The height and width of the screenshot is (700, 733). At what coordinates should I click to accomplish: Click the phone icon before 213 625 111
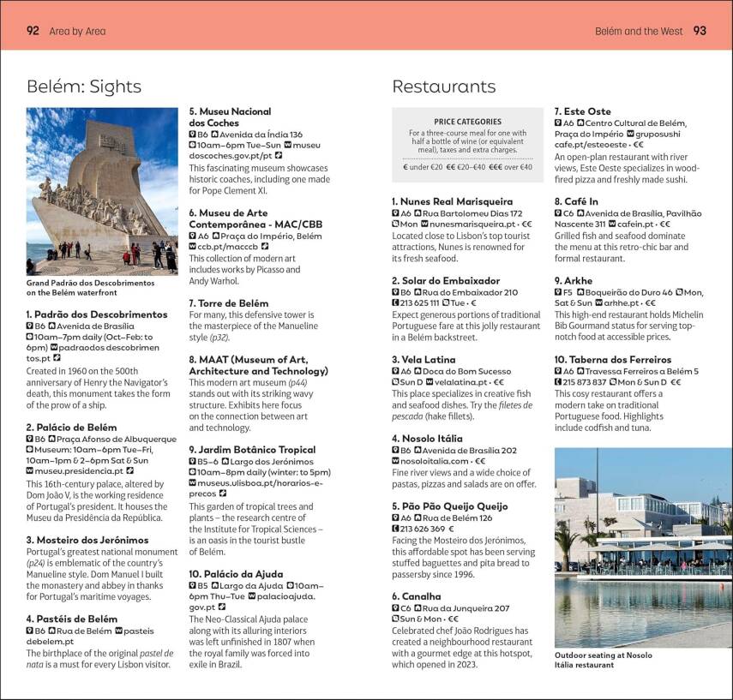pos(394,301)
